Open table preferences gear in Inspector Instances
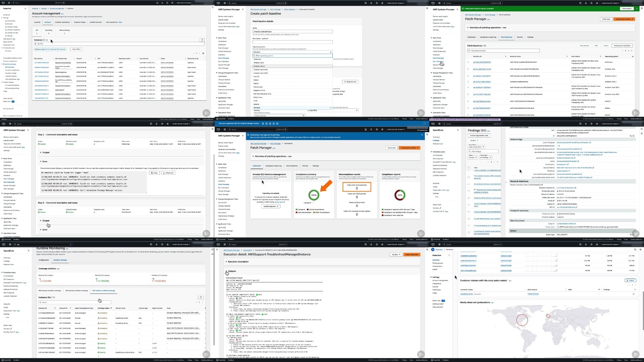Image resolution: width=644 pixels, height=362 pixels. [x=203, y=53]
